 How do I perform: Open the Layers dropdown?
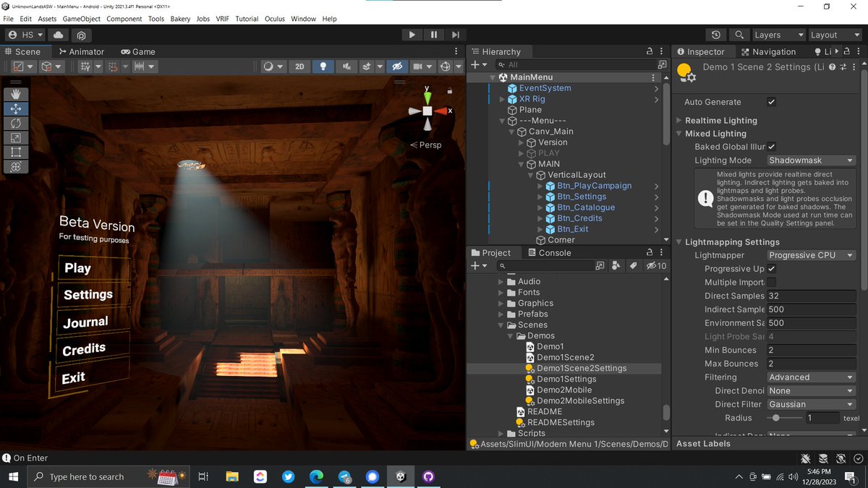tap(778, 35)
